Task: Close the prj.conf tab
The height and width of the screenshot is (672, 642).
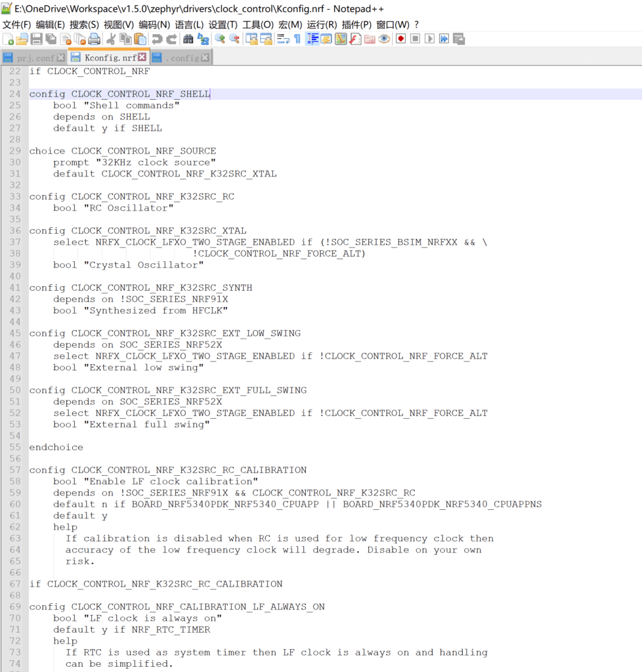Action: 61,58
